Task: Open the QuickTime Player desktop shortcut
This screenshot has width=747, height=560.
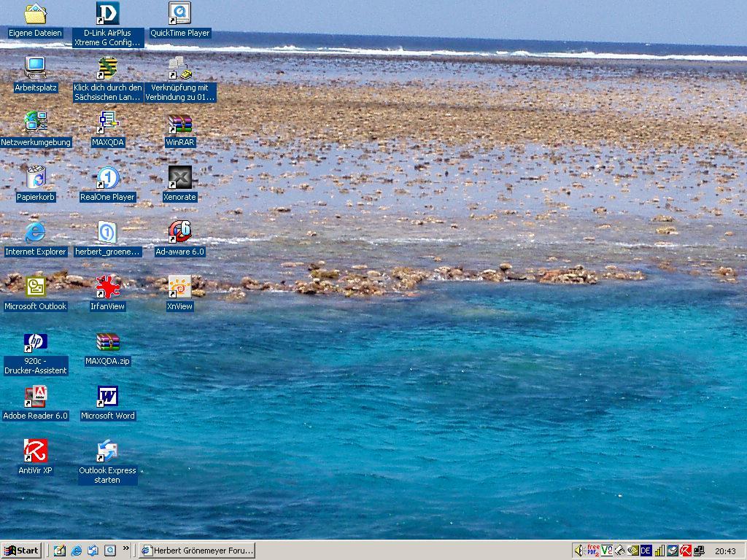Action: tap(179, 14)
